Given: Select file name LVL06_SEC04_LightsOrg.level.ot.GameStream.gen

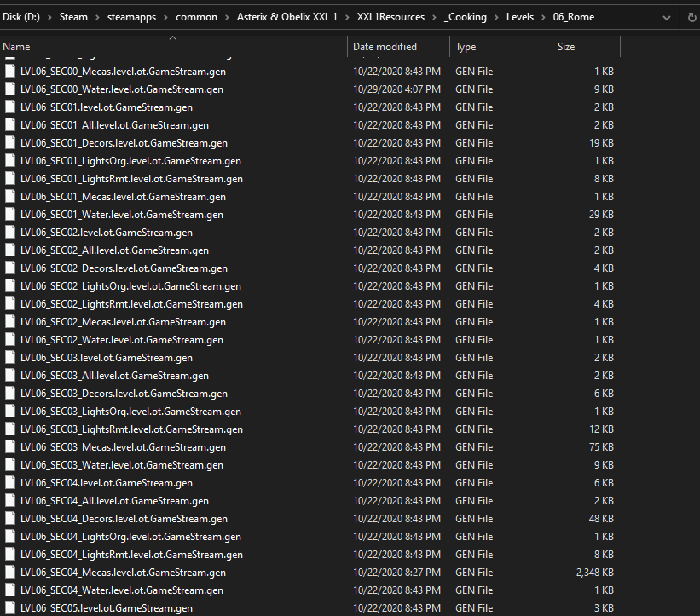Looking at the screenshot, I should [130, 537].
